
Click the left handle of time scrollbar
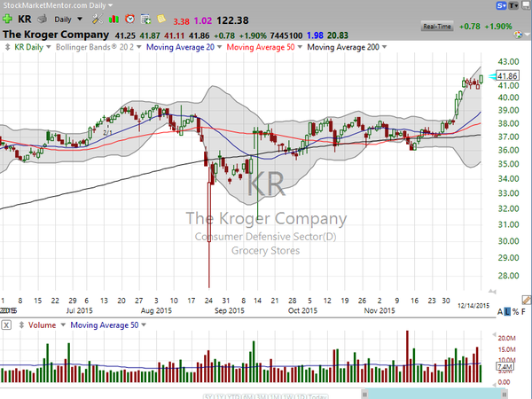(x=364, y=395)
